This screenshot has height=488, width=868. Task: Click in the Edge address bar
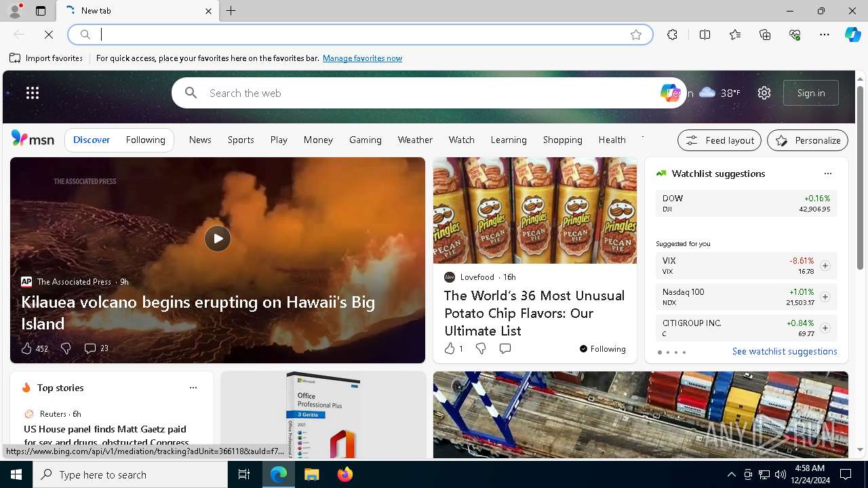click(359, 35)
